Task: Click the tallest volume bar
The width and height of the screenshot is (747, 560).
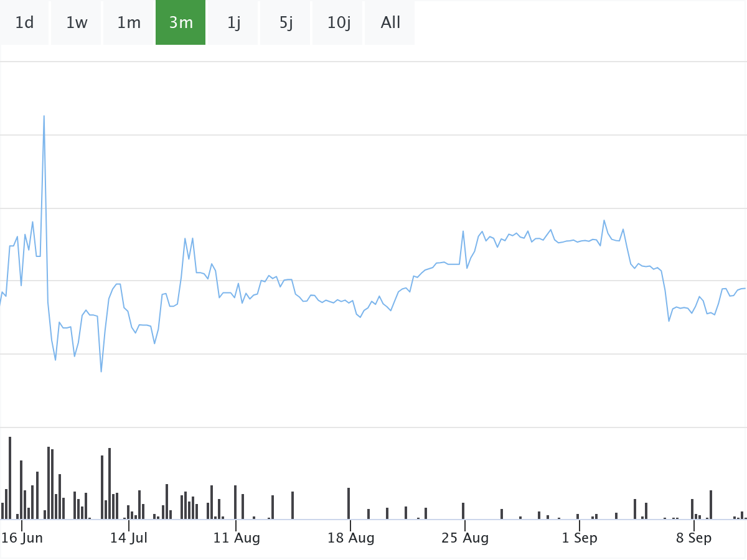Action: point(10,478)
